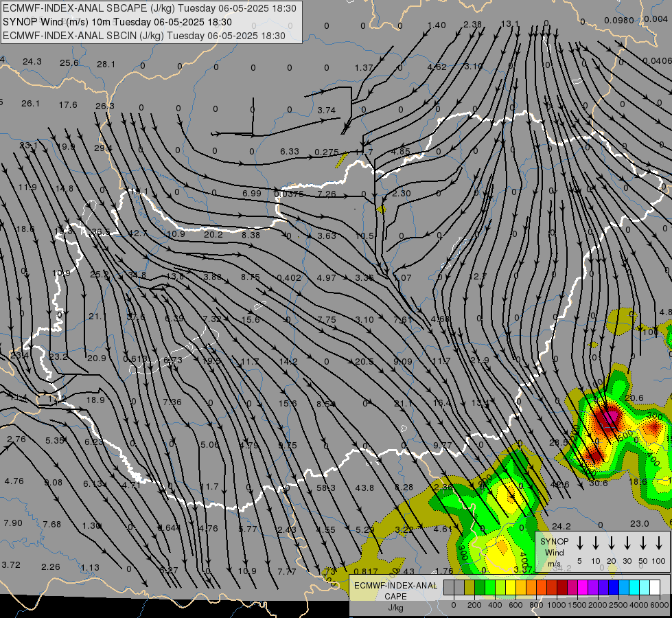Click the J/kg unit label in legend
The width and height of the screenshot is (672, 618).
point(395,608)
